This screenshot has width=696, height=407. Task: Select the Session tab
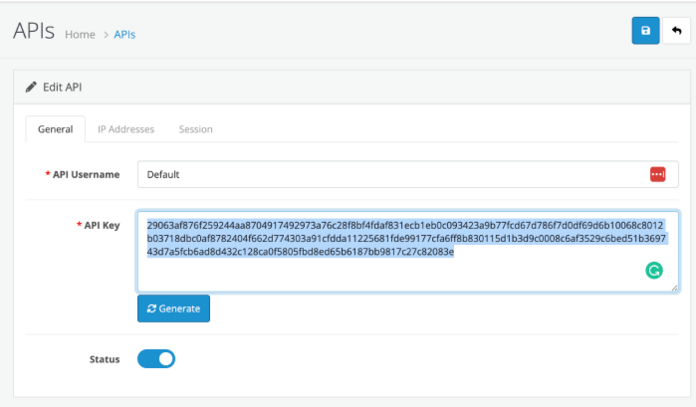[195, 129]
